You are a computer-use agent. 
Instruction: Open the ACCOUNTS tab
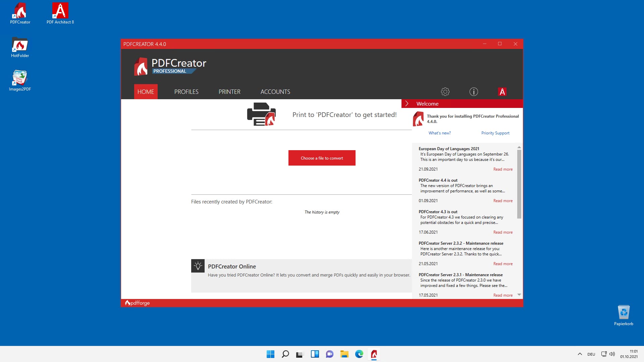pos(275,92)
